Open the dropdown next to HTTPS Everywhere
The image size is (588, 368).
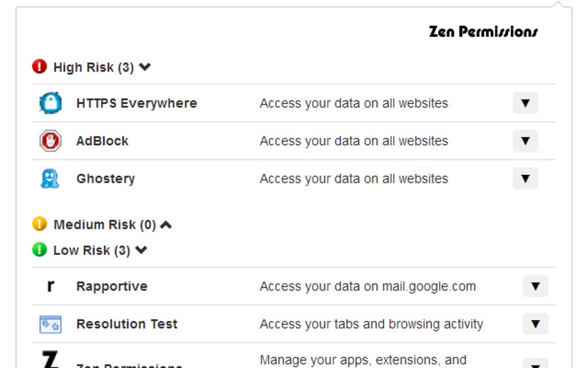525,103
